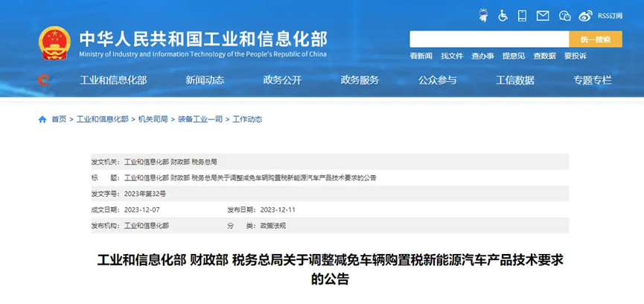Open the wheelchair accessibility icon
Image resolution: width=644 pixels, height=304 pixels.
coord(503,15)
